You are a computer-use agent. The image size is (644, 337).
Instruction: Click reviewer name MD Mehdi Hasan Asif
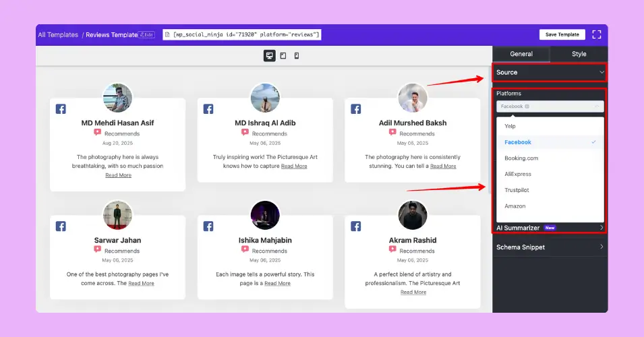117,123
